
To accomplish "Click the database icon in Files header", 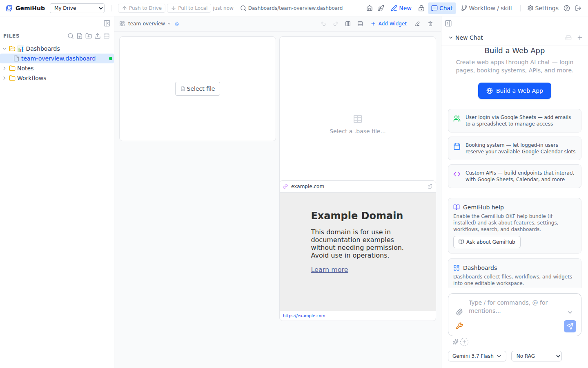I will point(107,36).
